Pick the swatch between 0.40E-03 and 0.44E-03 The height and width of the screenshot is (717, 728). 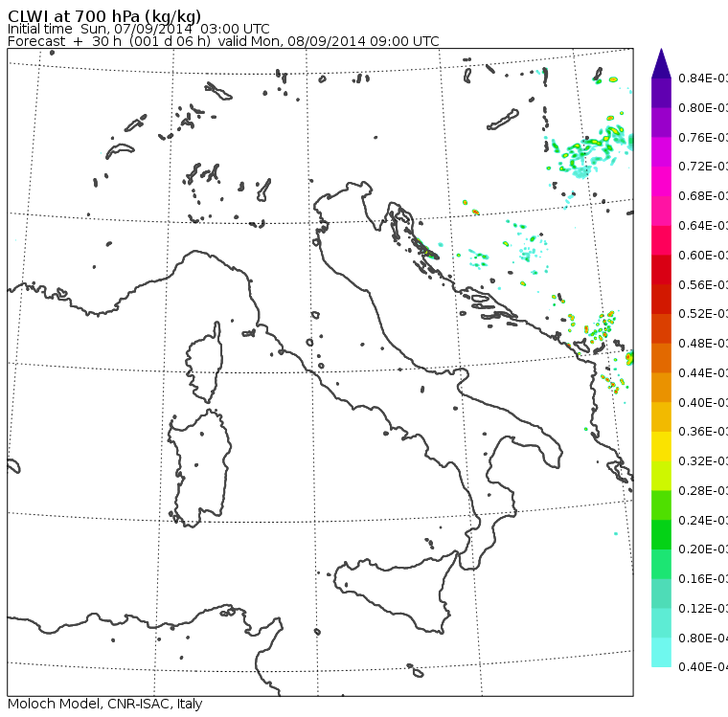tap(661, 388)
